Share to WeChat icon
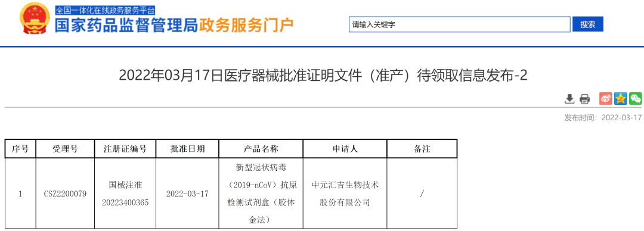Viewport: 644px width, 231px height. tap(636, 98)
